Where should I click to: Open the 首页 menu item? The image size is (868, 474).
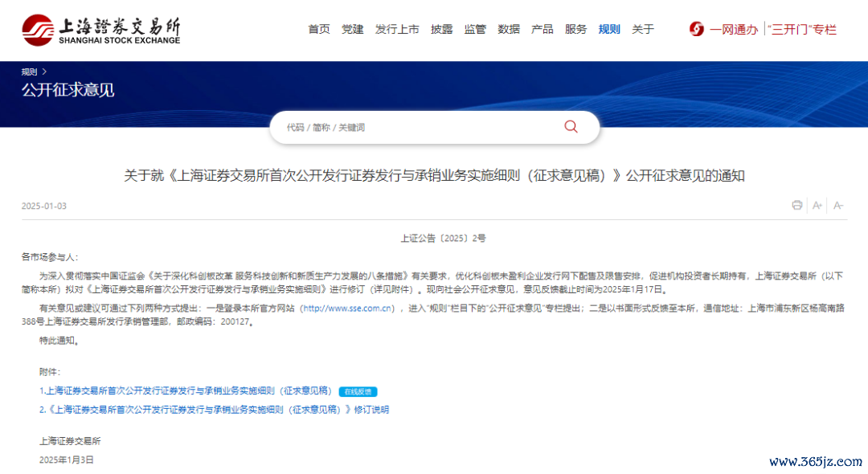[319, 29]
